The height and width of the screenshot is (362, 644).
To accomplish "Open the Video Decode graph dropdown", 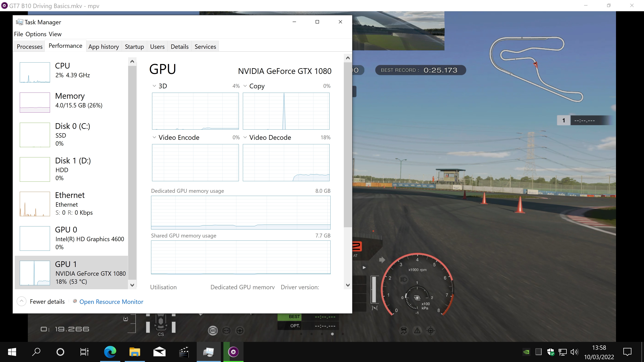I will [x=245, y=137].
